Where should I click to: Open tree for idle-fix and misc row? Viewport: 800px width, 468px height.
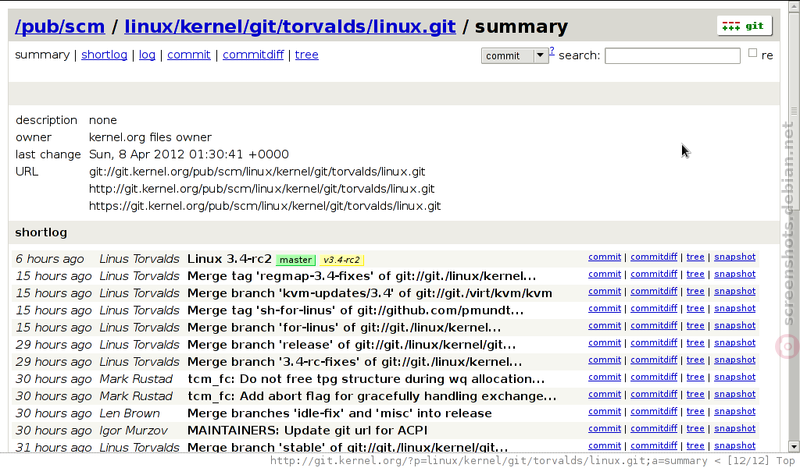coord(695,412)
